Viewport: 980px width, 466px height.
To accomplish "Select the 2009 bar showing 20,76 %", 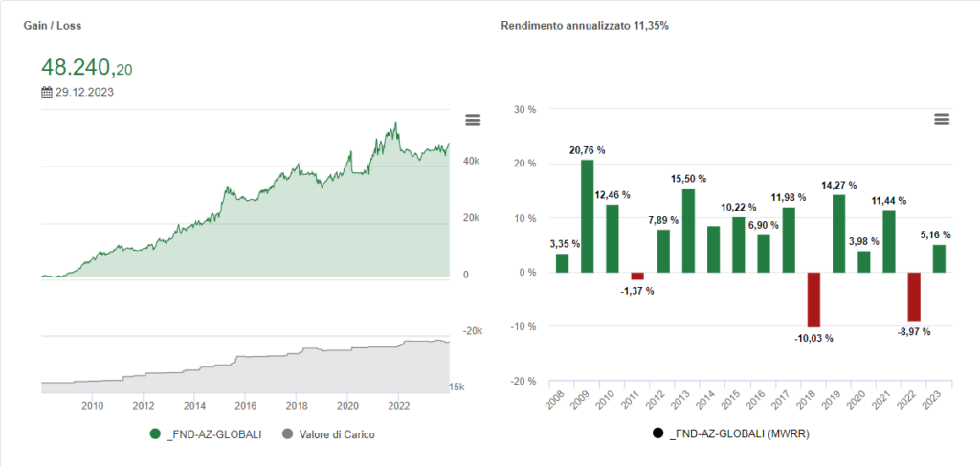I will 588,215.
